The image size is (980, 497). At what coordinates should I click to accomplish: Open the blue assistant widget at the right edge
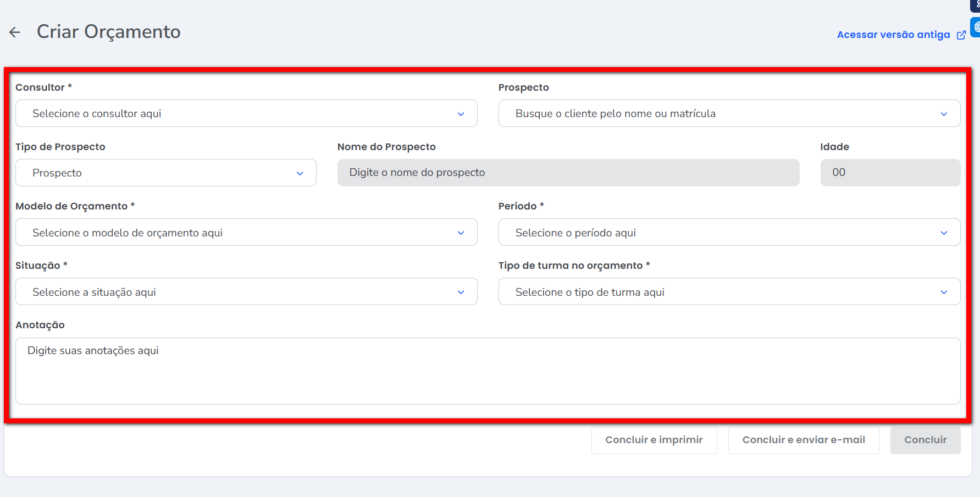pos(976,26)
